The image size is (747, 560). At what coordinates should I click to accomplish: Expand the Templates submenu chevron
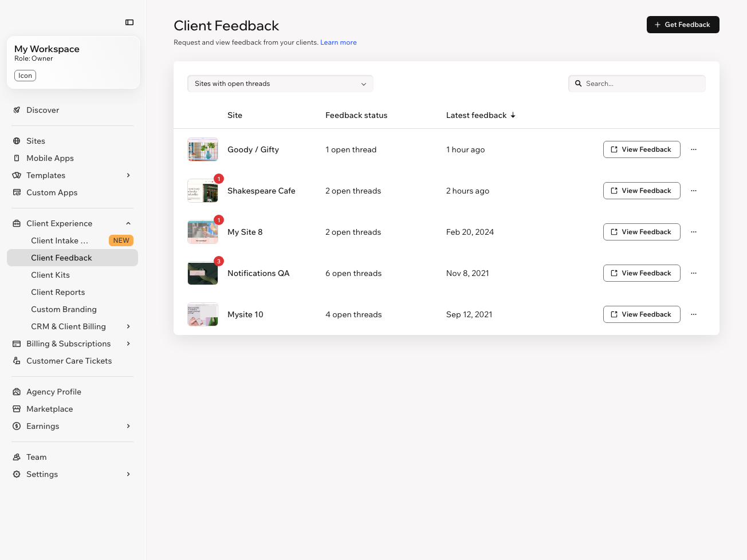(128, 175)
